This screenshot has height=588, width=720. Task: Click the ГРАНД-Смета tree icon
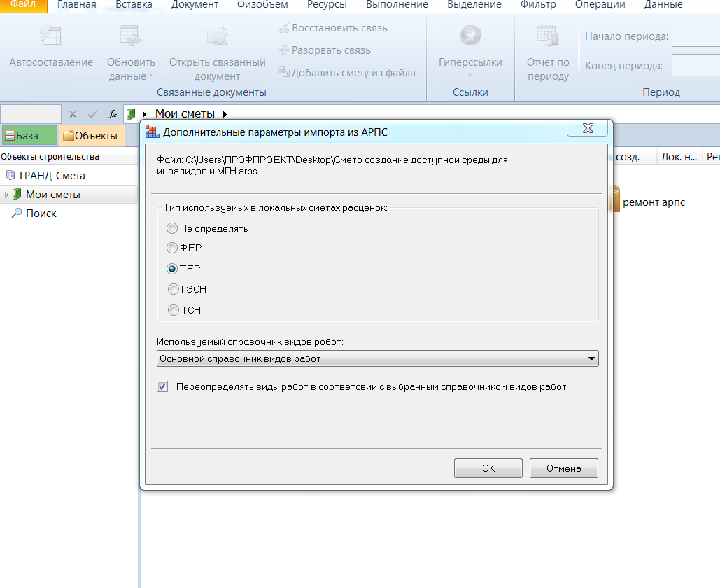[10, 175]
